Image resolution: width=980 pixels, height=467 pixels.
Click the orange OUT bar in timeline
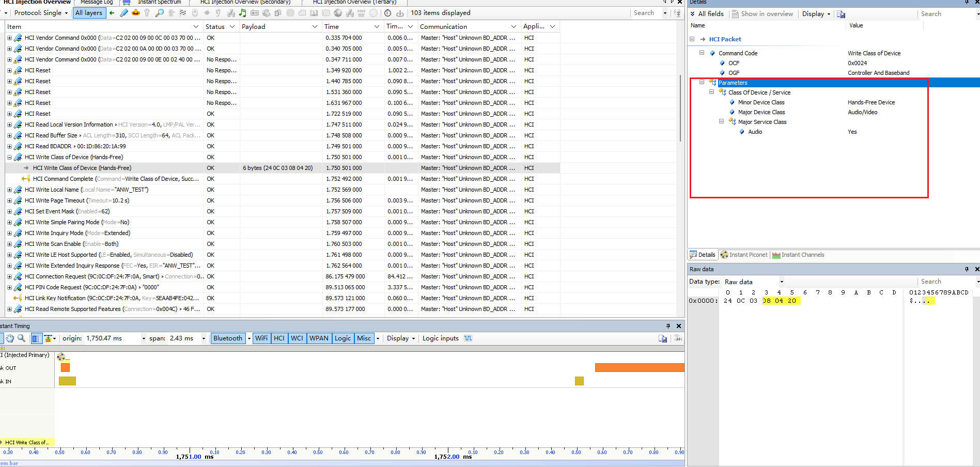640,368
